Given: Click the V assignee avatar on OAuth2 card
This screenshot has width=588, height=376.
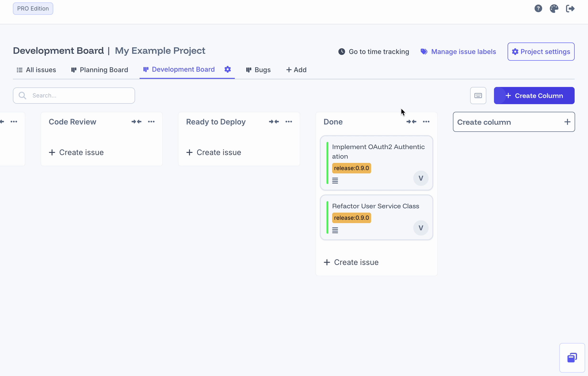Looking at the screenshot, I should [420, 178].
